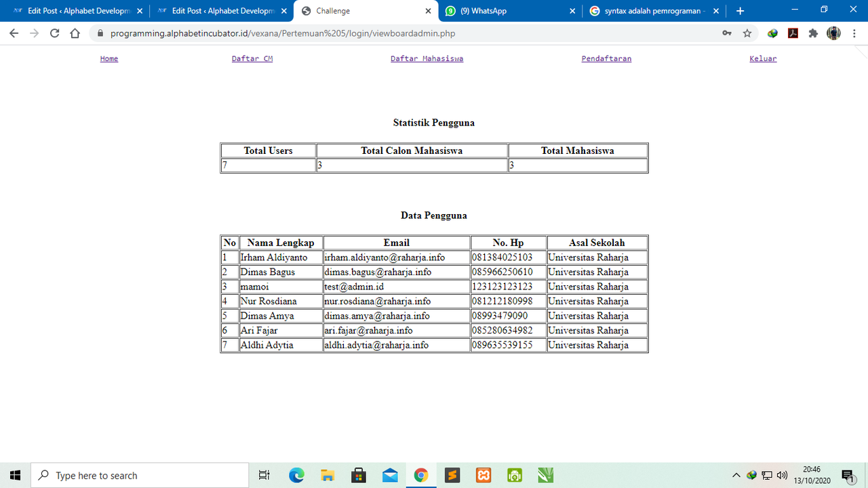Open the network icon in system tray

coord(767,475)
